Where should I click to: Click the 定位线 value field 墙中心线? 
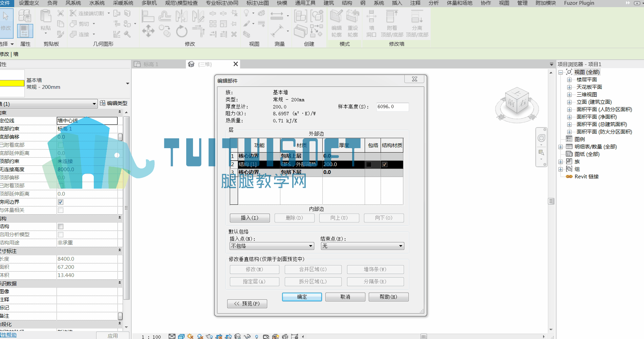tap(87, 121)
